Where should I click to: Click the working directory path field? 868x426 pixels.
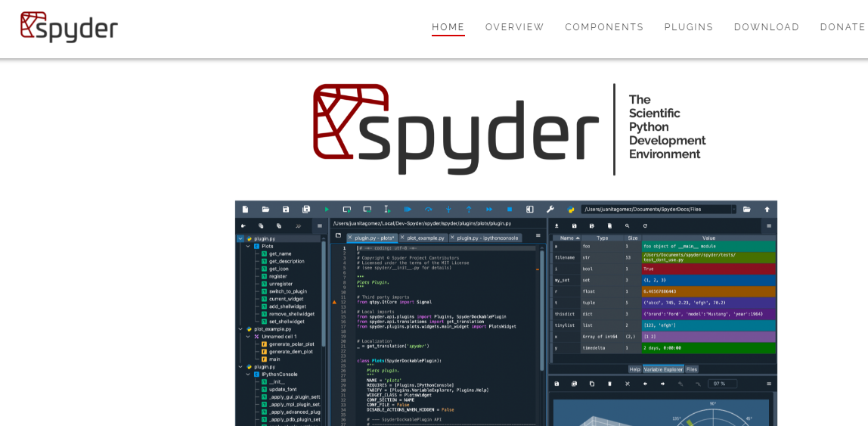656,210
